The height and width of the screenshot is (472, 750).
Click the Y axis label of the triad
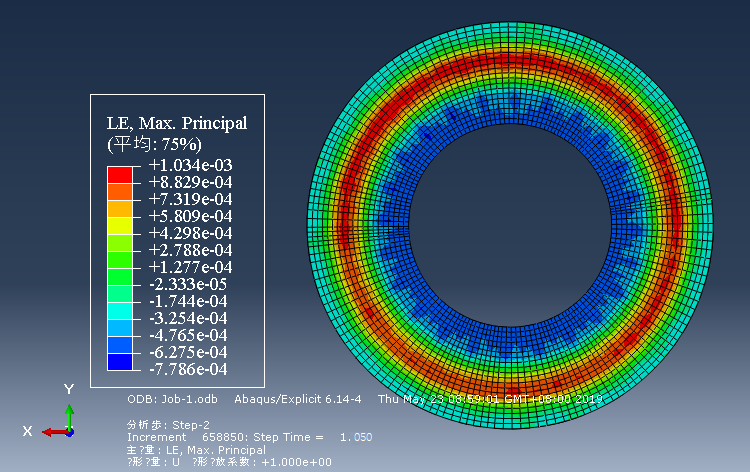coord(69,389)
